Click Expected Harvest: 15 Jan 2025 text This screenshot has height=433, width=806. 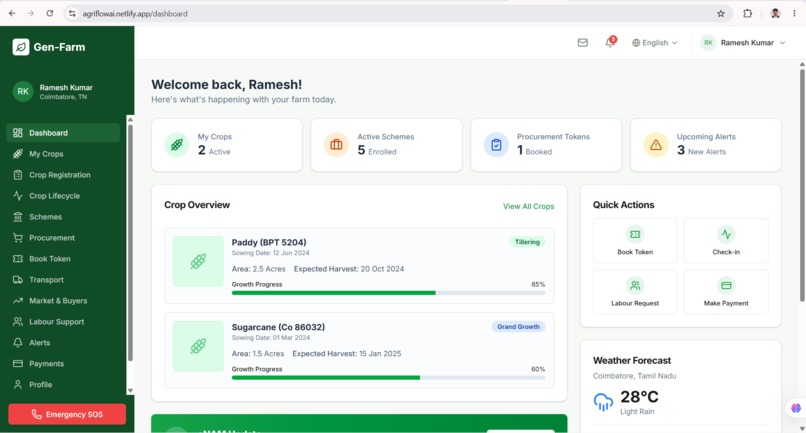point(347,354)
